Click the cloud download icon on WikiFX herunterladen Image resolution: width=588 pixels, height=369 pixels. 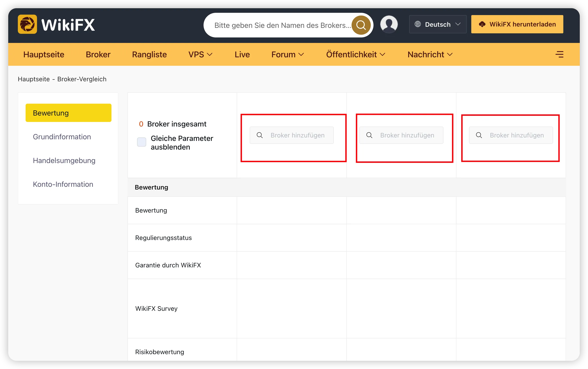coord(482,24)
